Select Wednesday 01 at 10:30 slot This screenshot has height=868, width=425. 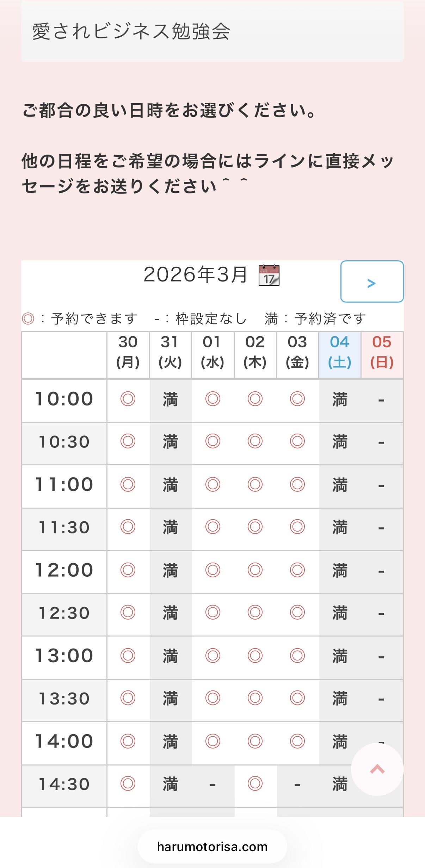tap(213, 441)
